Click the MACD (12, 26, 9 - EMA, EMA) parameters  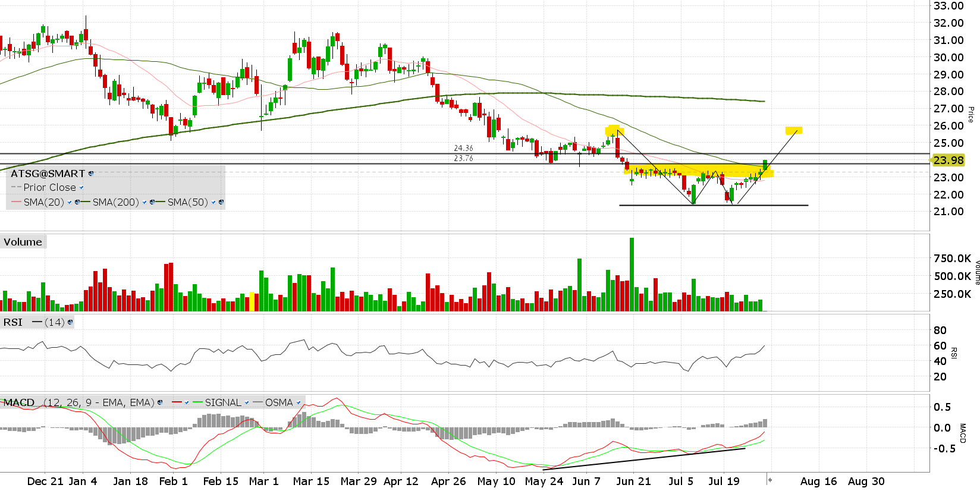point(99,402)
